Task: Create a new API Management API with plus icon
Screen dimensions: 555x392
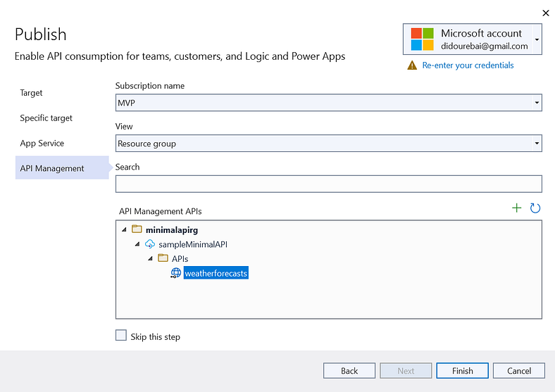Action: (x=517, y=208)
